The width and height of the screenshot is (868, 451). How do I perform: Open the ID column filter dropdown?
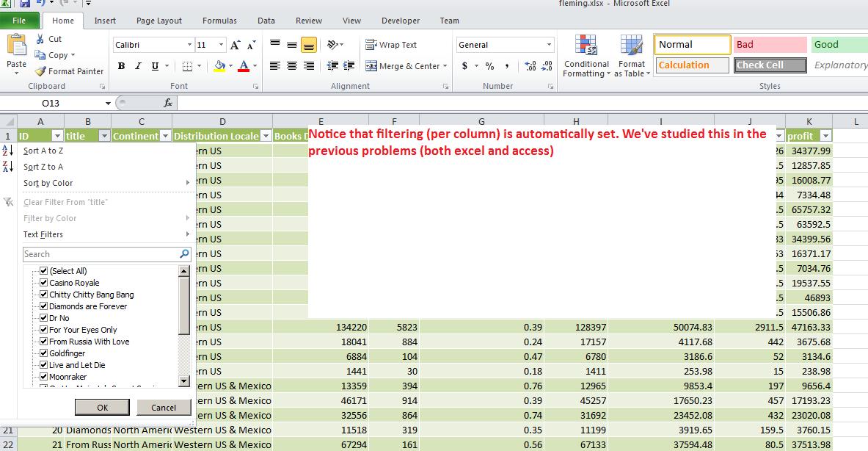click(57, 136)
